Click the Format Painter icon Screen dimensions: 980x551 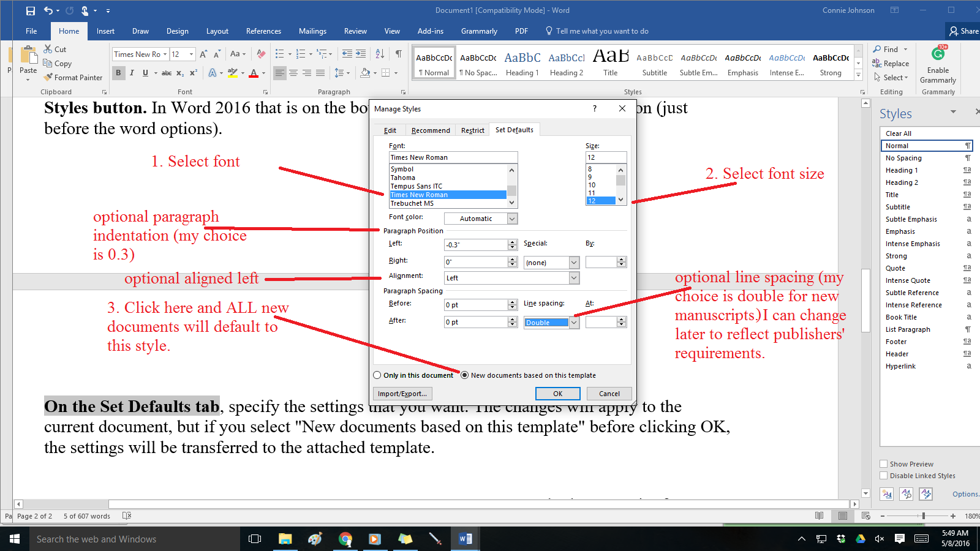[x=48, y=78]
